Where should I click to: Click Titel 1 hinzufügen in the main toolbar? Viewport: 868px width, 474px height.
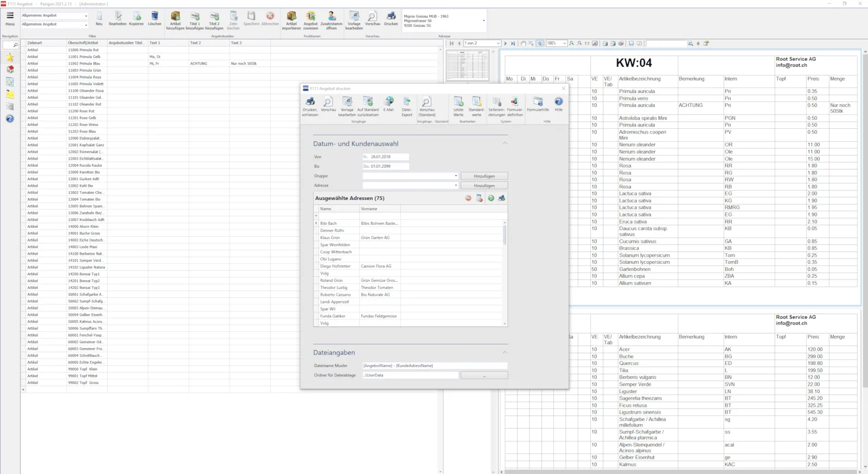pyautogui.click(x=195, y=20)
